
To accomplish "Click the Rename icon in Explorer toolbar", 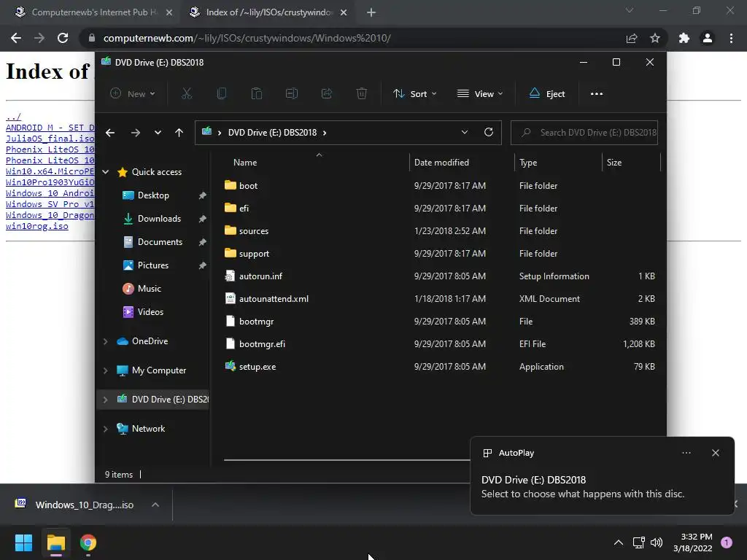I will point(292,94).
